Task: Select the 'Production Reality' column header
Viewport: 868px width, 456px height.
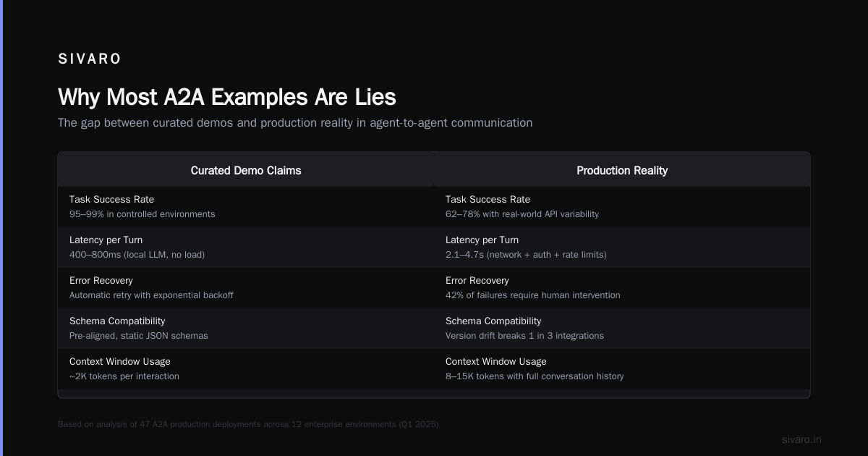Action: click(x=622, y=171)
